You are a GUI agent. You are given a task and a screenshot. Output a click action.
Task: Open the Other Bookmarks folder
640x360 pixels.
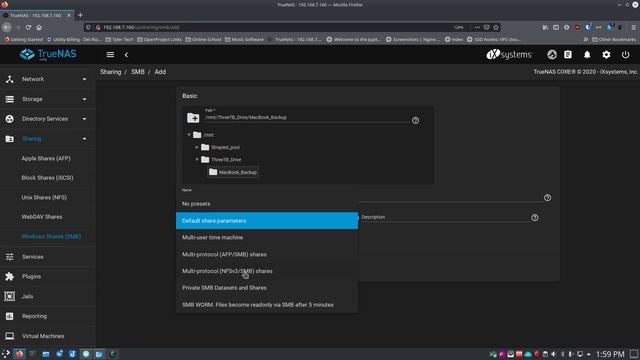[x=614, y=40]
